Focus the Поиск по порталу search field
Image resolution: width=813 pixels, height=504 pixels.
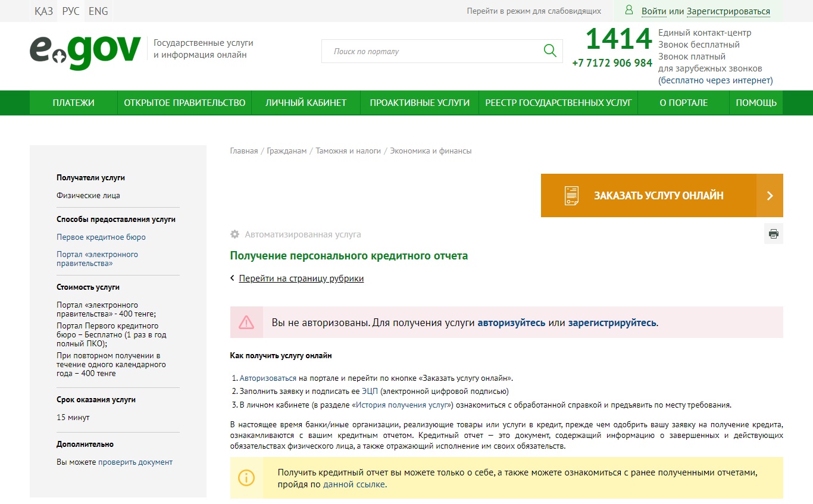point(432,51)
